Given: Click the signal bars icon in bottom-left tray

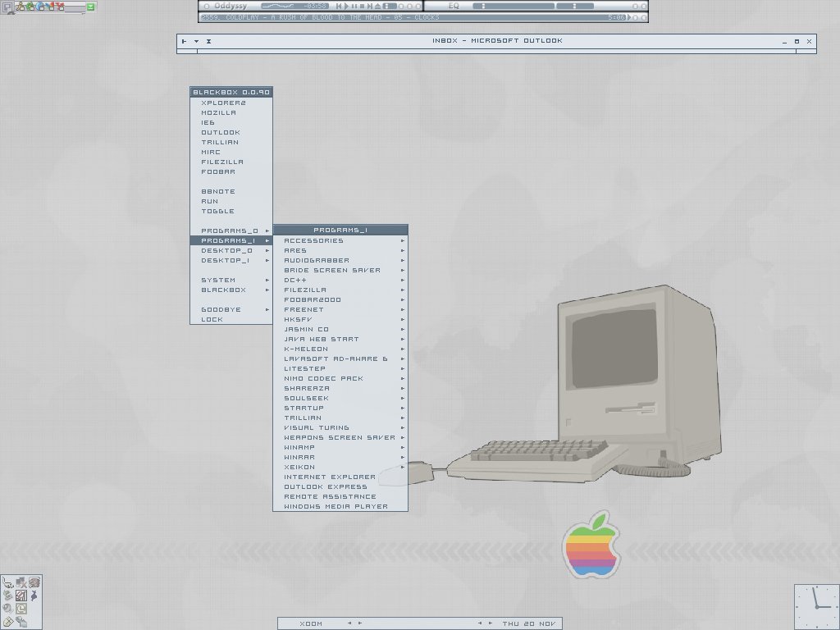Looking at the screenshot, I should 21,596.
